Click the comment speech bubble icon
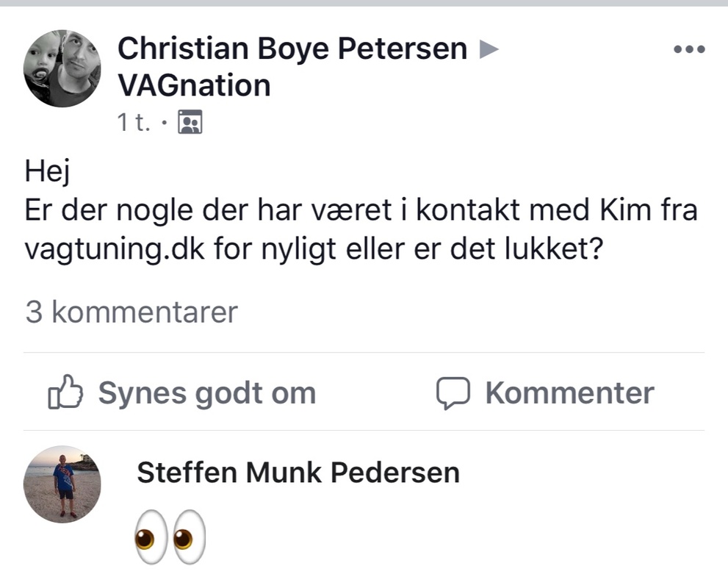Viewport: 728px width, 588px height. click(453, 393)
